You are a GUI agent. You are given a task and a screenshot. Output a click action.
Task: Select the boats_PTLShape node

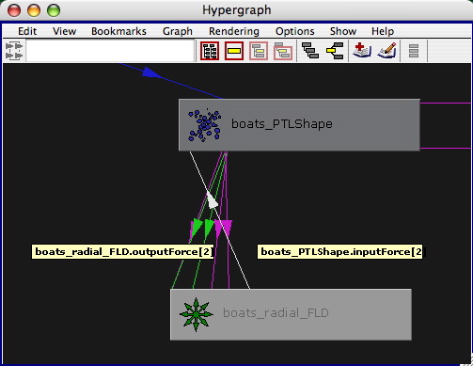[x=299, y=125]
